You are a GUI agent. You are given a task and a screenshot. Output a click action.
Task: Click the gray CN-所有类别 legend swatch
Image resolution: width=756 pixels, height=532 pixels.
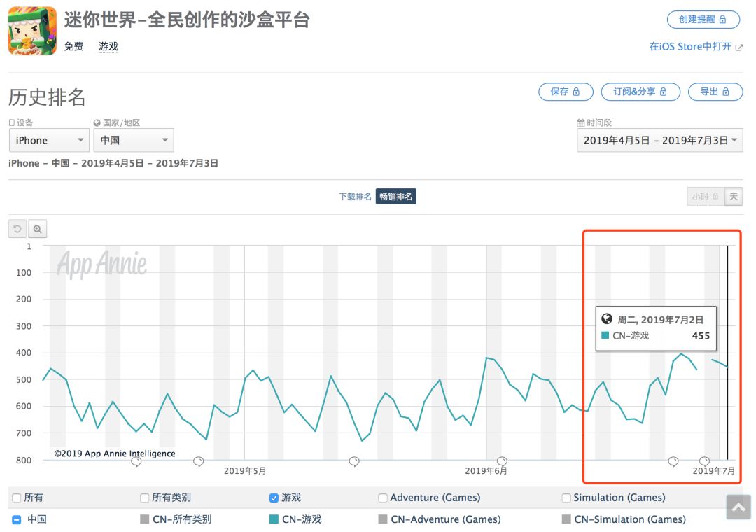(144, 519)
